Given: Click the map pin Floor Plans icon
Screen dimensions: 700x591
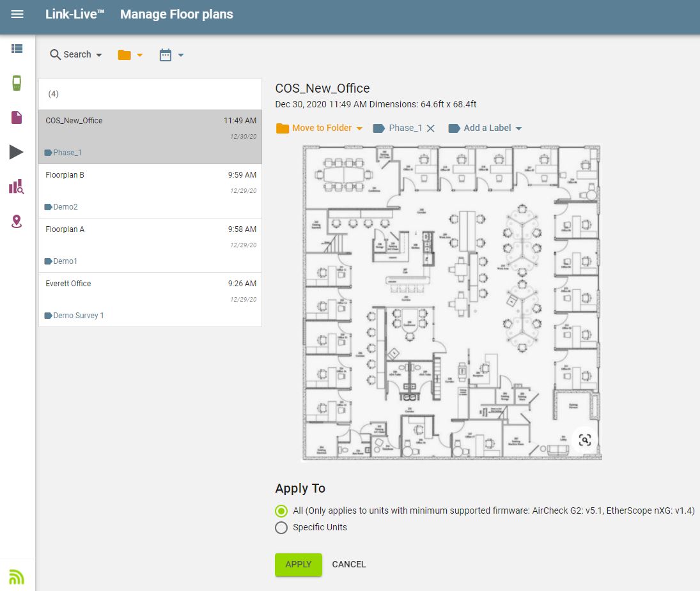Looking at the screenshot, I should 17,220.
